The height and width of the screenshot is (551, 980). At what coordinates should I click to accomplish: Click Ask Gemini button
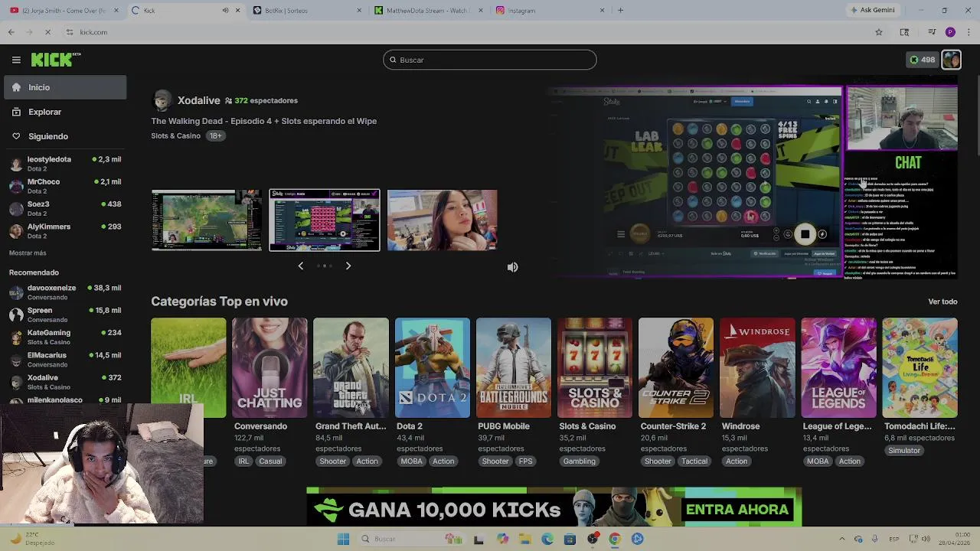(872, 11)
